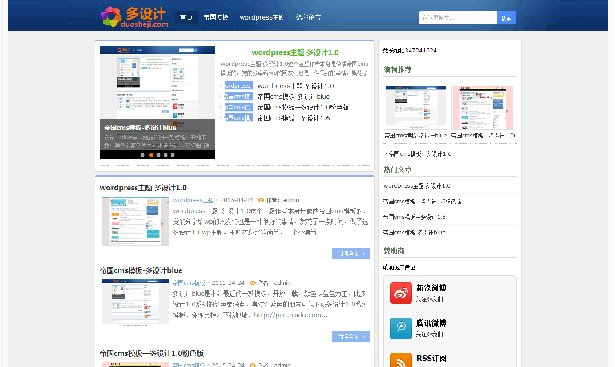Open the last nav menu item in header
The height and width of the screenshot is (367, 615).
pos(308,17)
